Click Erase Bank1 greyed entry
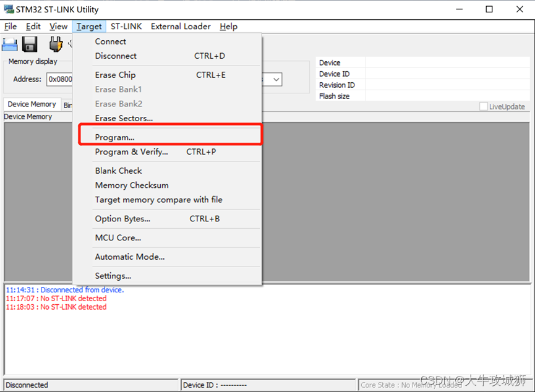 click(x=167, y=89)
